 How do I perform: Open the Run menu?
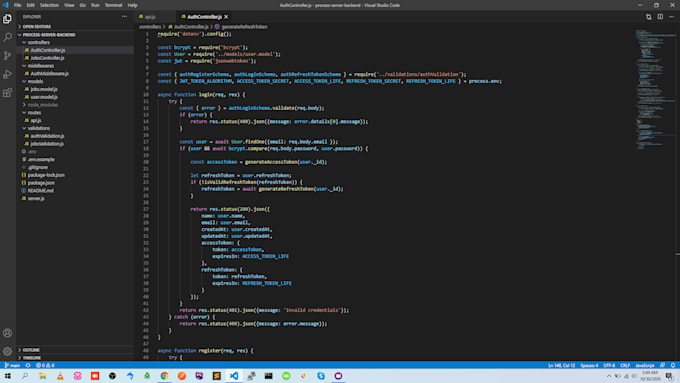click(x=95, y=5)
